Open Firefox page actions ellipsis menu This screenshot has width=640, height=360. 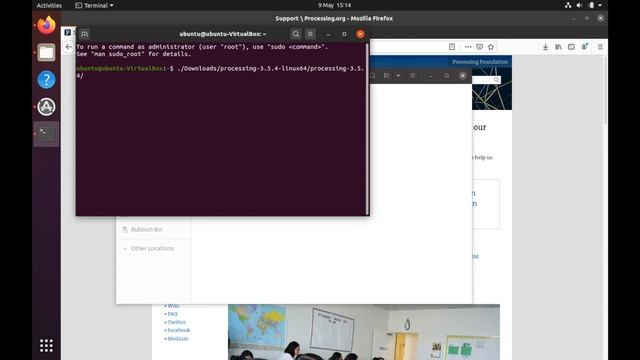pyautogui.click(x=468, y=47)
